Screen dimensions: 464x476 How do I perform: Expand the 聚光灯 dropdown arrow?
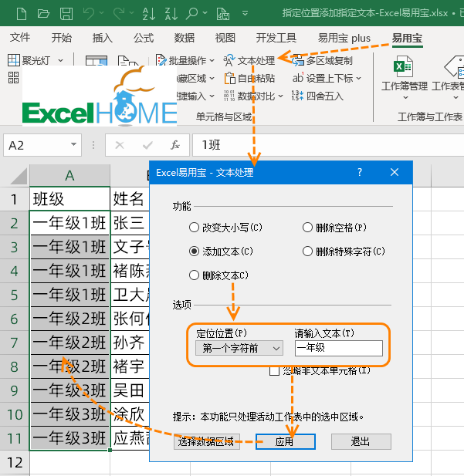pos(60,60)
